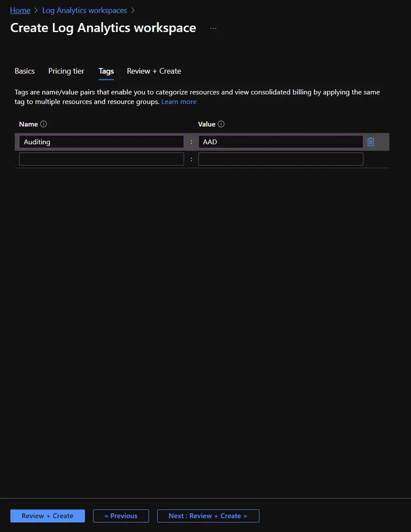Screen dimensions: 411x532
Task: Open the ellipsis more options menu
Action: click(x=213, y=28)
